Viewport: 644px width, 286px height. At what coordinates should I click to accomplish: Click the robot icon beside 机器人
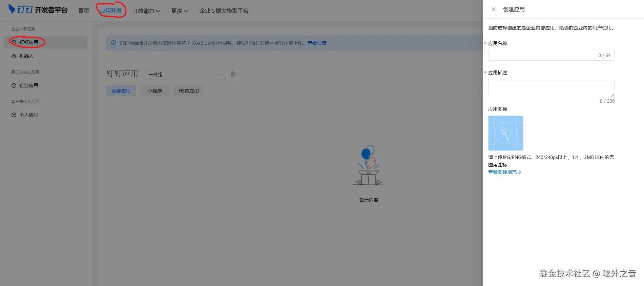pyautogui.click(x=14, y=56)
